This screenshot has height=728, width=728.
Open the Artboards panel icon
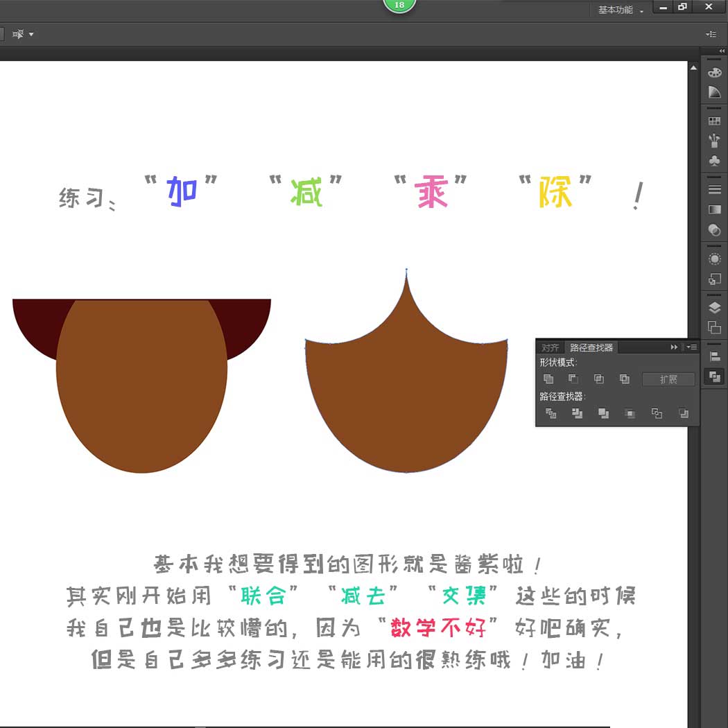click(x=715, y=327)
